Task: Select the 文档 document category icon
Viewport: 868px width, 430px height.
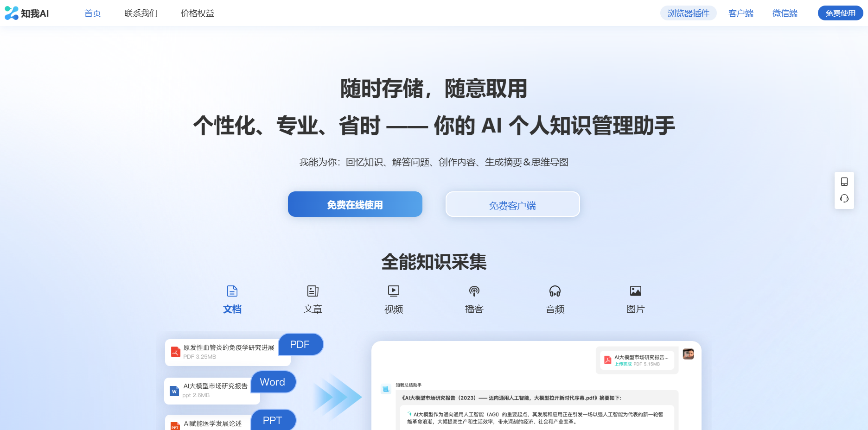Action: click(x=232, y=291)
